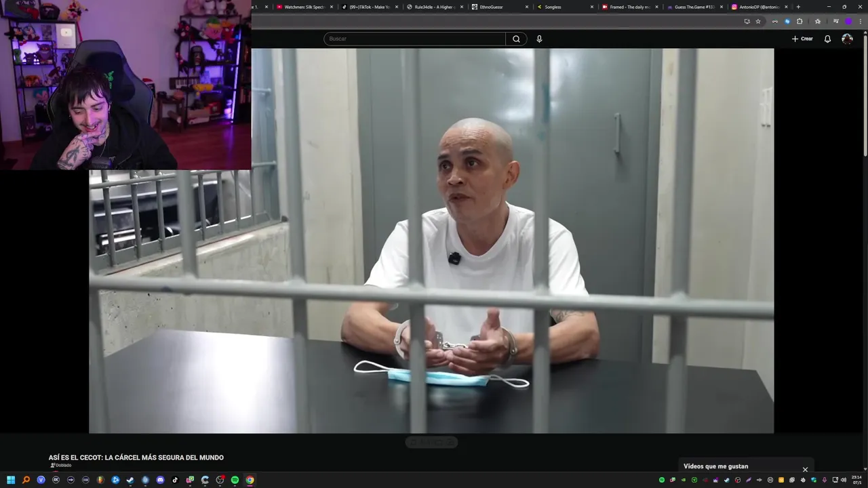Click the Crear button
868x488 pixels.
point(802,39)
